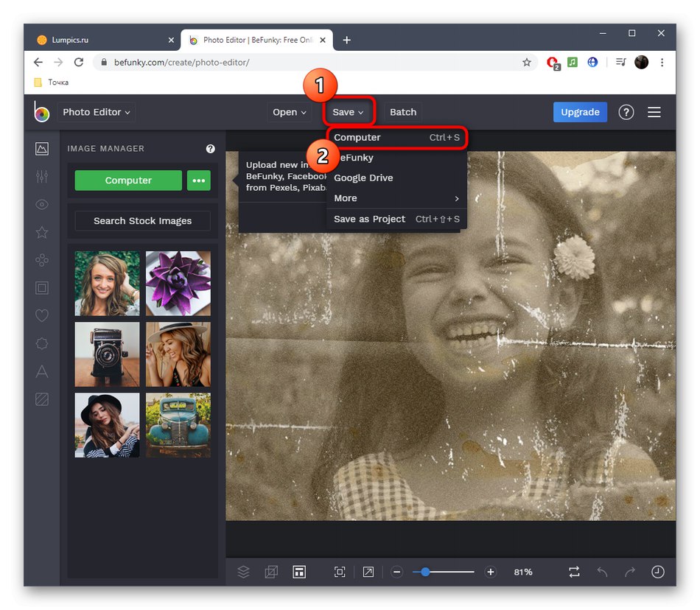Open the Text tool in sidebar
This screenshot has height=610, width=700.
coord(42,371)
